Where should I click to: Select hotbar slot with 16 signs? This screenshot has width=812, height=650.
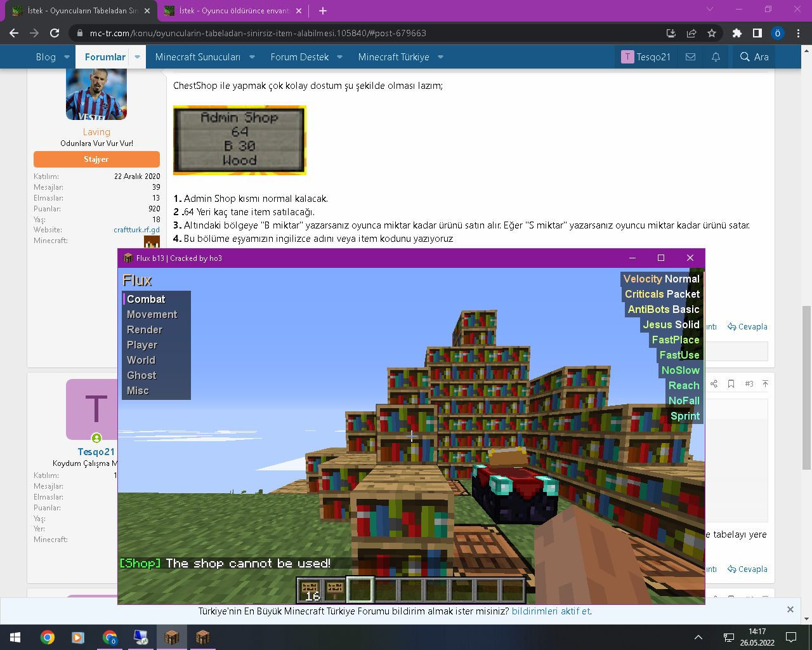click(x=310, y=590)
